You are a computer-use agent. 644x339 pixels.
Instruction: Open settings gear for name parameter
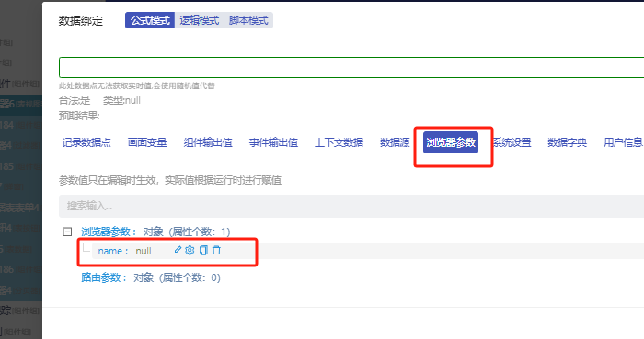point(190,250)
